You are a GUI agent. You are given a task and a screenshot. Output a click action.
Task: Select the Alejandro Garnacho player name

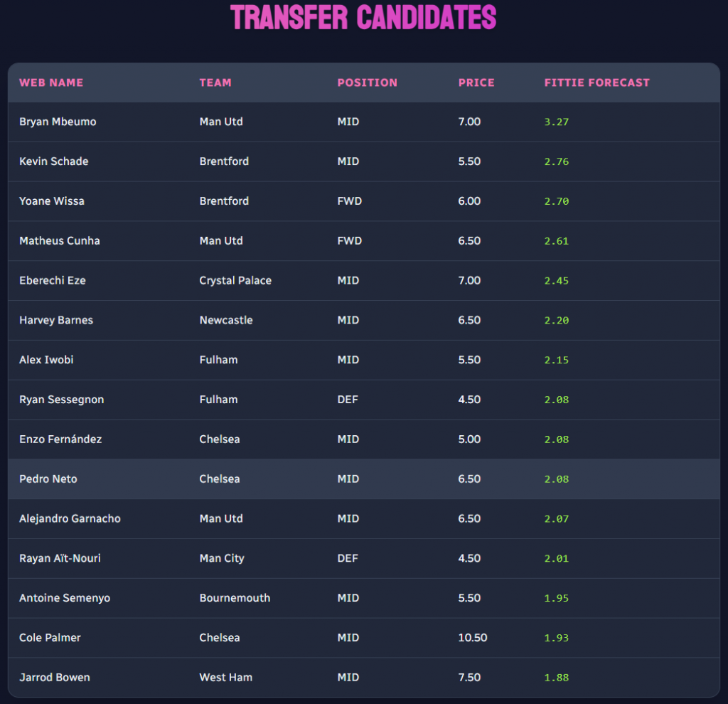click(70, 519)
